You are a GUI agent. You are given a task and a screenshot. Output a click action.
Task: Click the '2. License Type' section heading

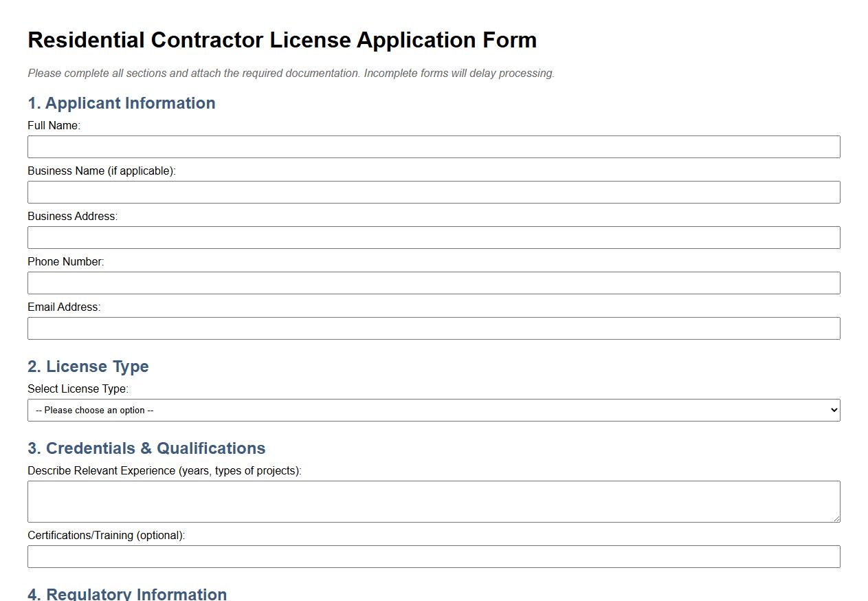[x=88, y=367]
